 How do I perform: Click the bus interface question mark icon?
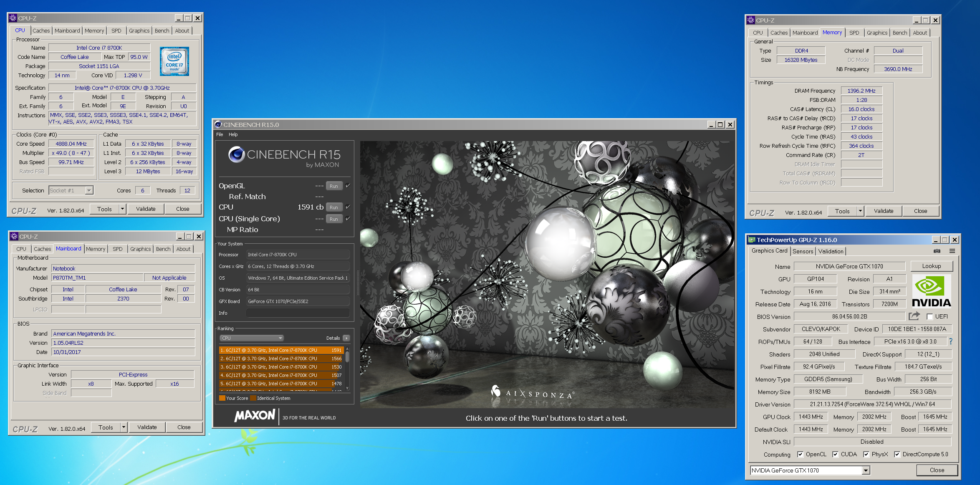950,341
